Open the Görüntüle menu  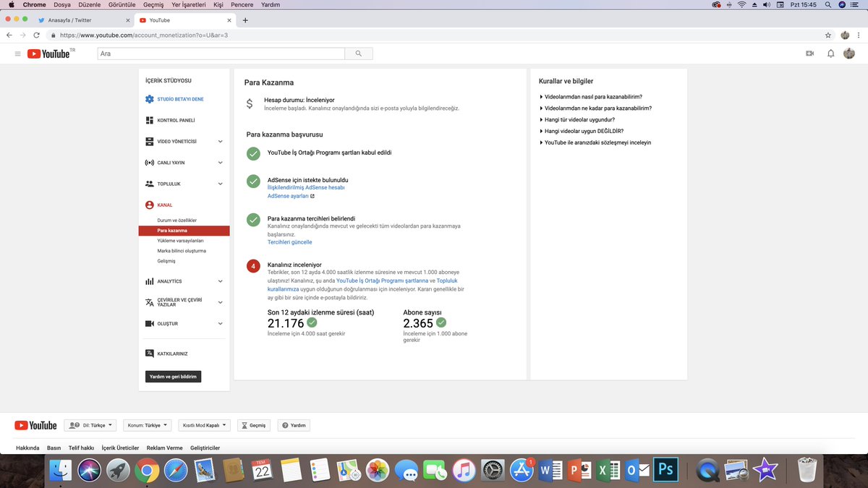point(120,4)
